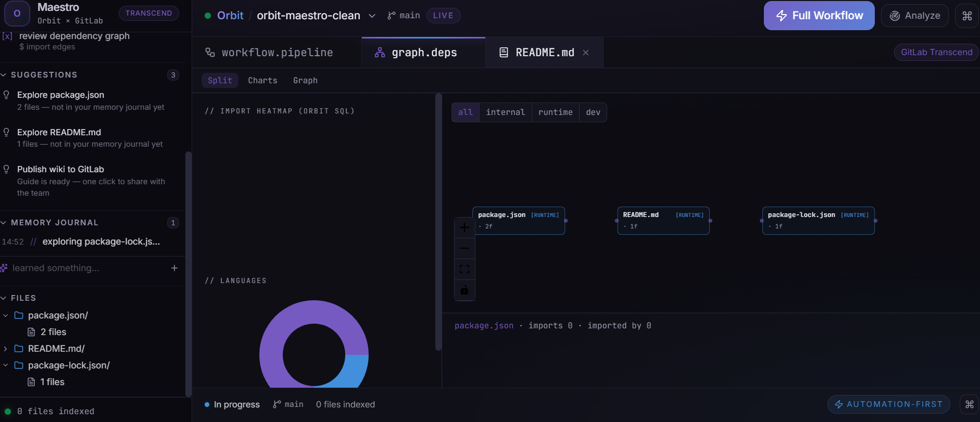This screenshot has width=980, height=422.
Task: Click the sparkle icon in the journal input
Action: pos(4,268)
